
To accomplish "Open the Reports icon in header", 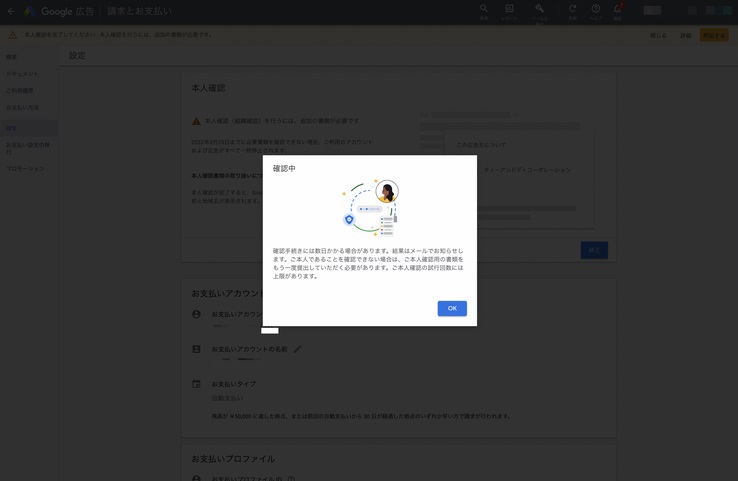I will pos(509,8).
